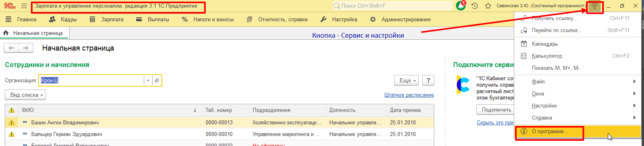This screenshot has height=146, width=644.
Task: Navigate back using the left arrow
Action: pyautogui.click(x=11, y=48)
